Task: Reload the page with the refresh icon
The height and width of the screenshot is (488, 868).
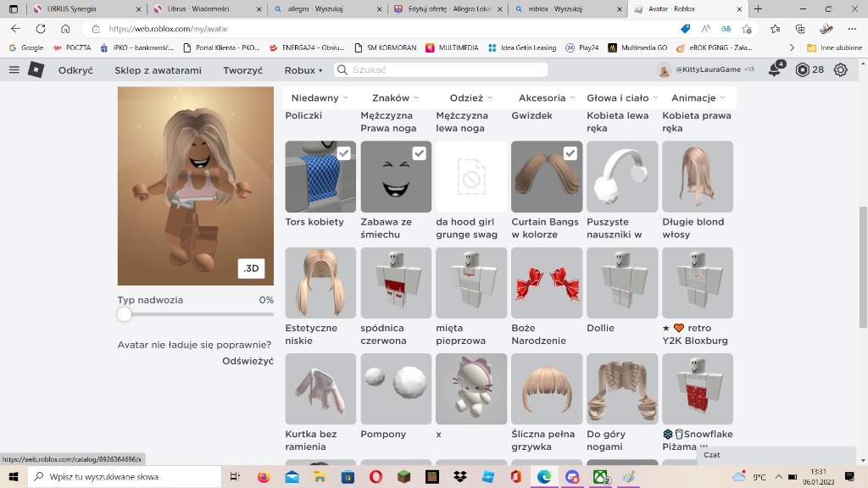Action: click(40, 28)
